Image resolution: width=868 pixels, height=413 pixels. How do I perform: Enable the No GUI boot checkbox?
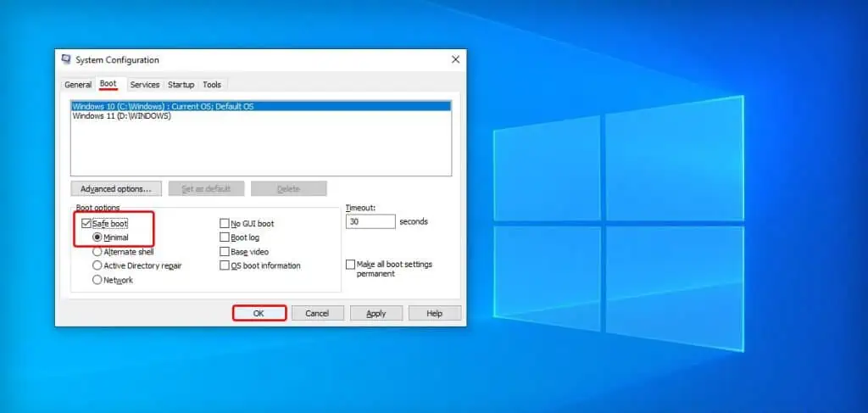(x=225, y=224)
